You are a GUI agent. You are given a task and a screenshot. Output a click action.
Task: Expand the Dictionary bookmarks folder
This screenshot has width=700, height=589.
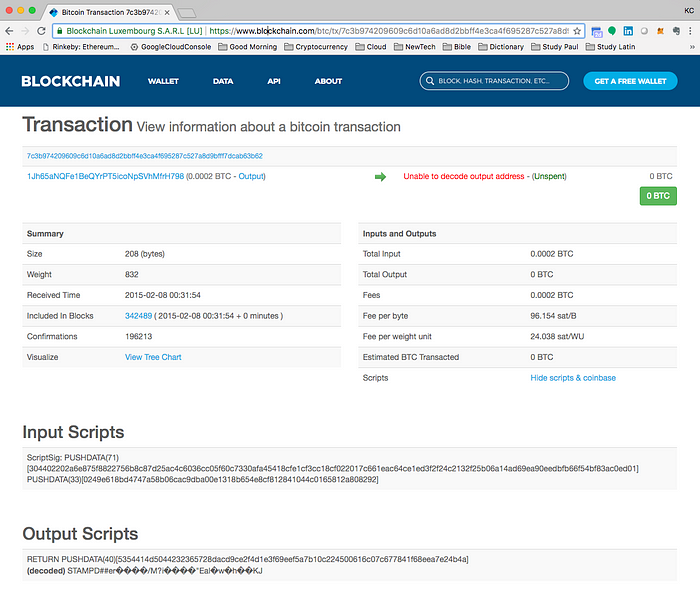coord(501,46)
